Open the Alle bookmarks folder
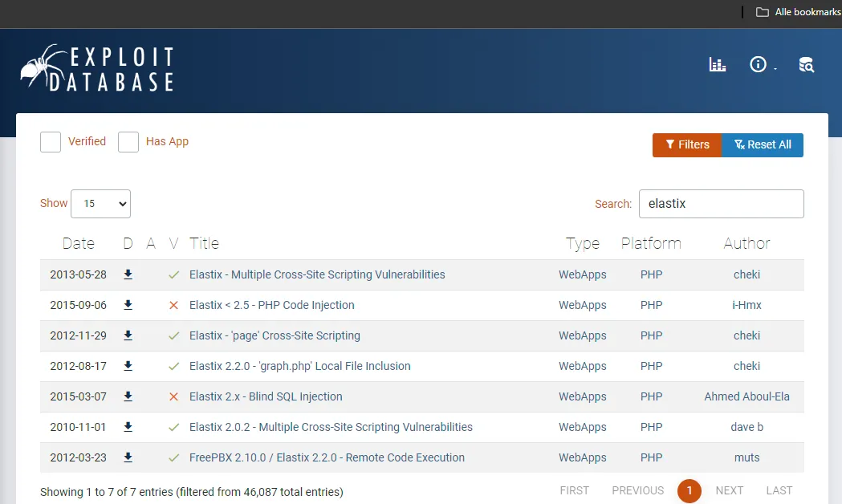The width and height of the screenshot is (842, 504). (x=798, y=12)
